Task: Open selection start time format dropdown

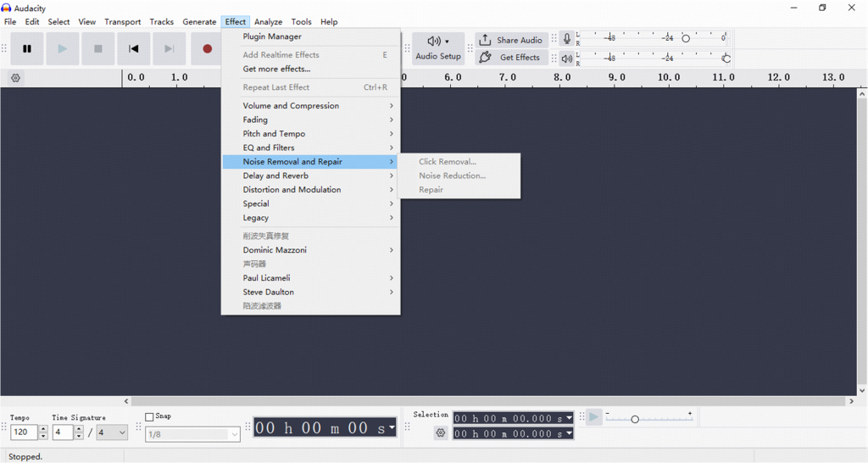Action: (x=569, y=418)
